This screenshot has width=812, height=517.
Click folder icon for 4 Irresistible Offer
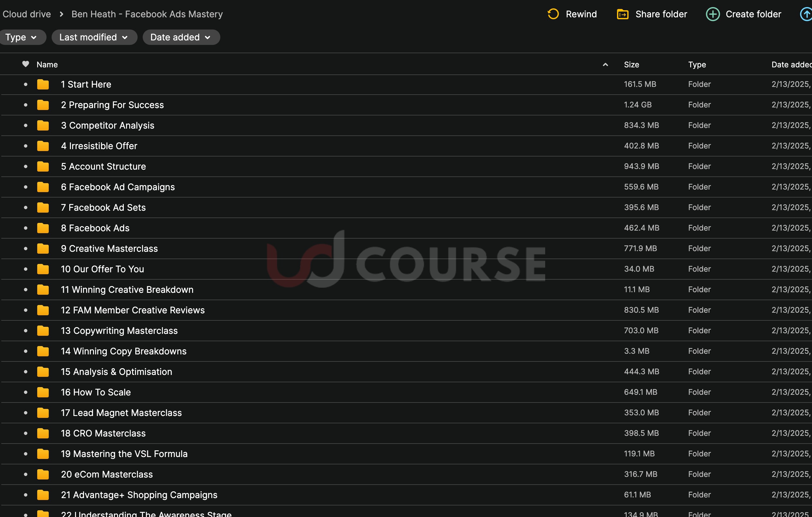[43, 146]
